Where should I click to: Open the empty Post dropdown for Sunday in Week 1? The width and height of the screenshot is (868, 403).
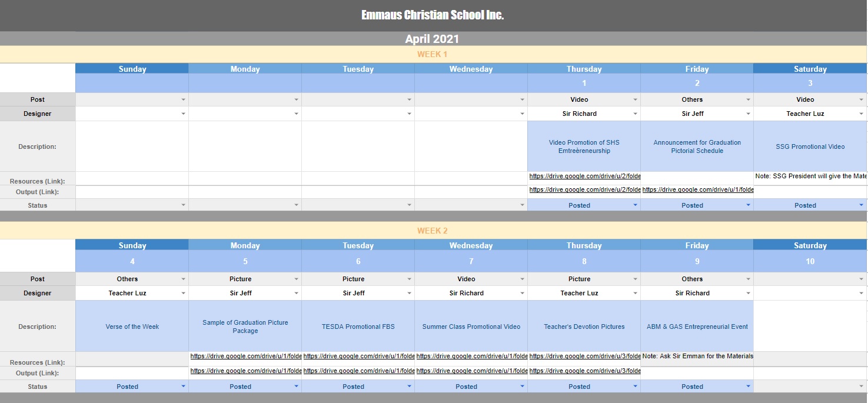183,99
